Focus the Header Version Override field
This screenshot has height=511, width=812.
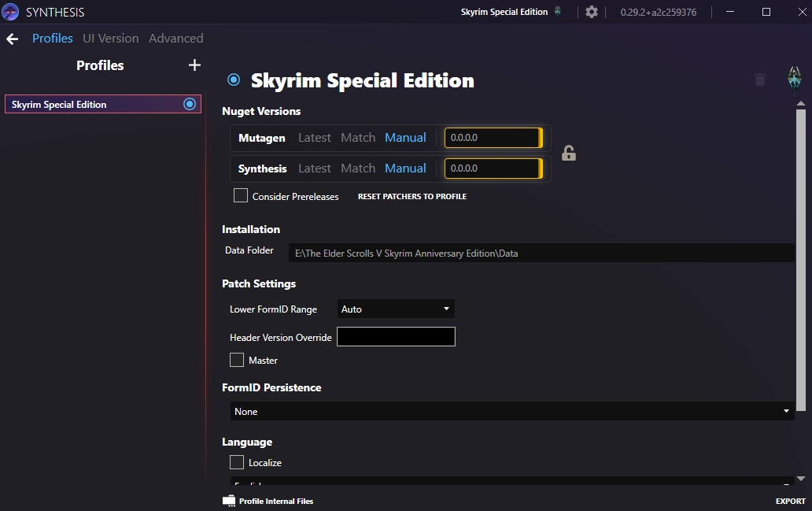396,336
